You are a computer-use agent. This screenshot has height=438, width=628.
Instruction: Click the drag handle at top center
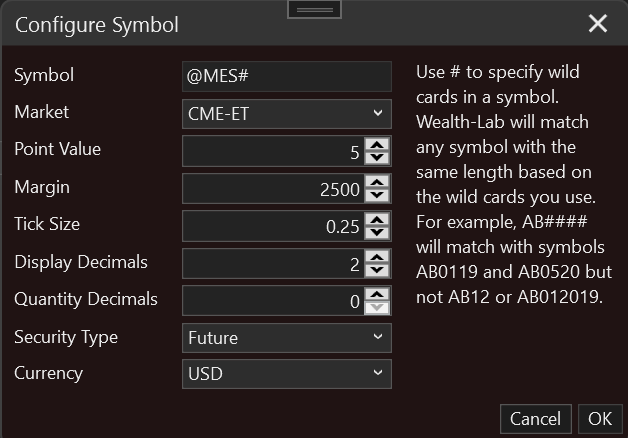point(314,8)
